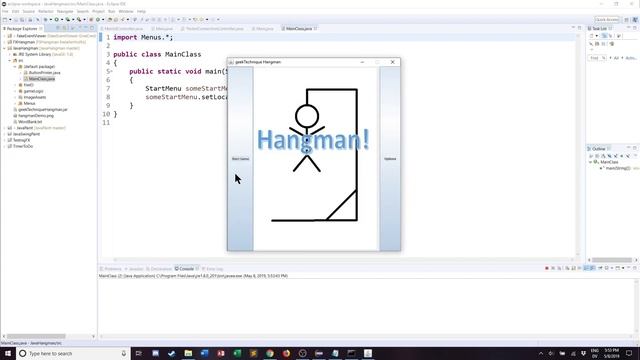
Task: Select main(String[]) in Outline
Action: click(617, 168)
